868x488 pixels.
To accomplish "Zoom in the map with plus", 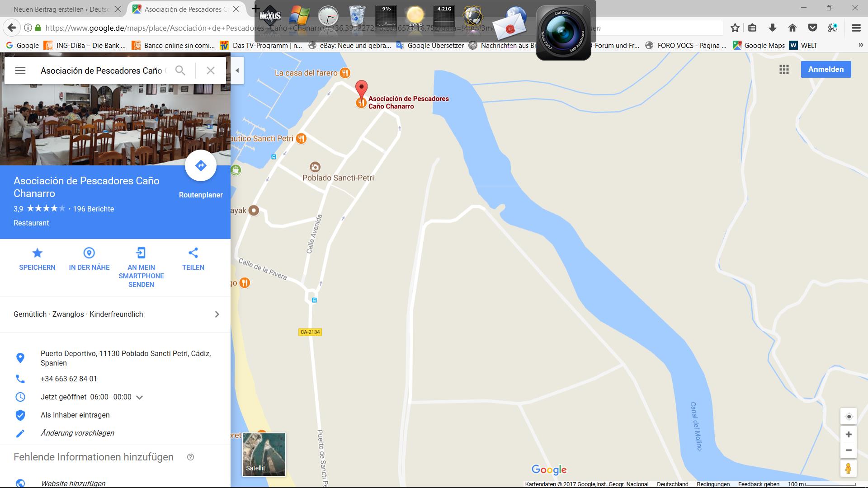I will point(849,435).
